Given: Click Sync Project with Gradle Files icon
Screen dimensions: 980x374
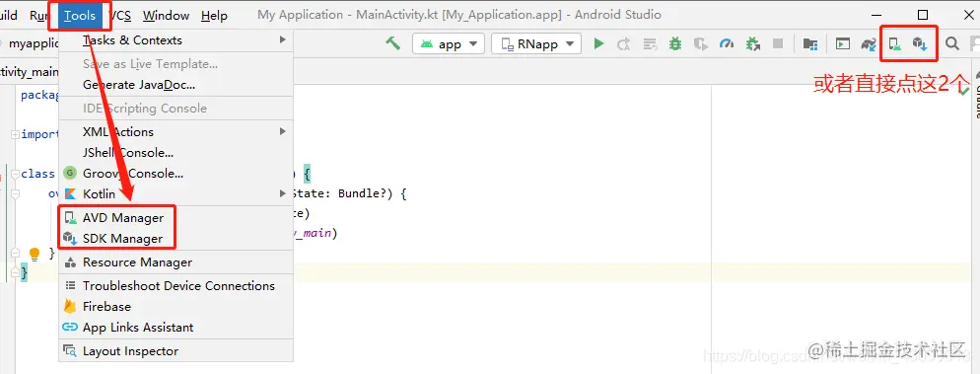Looking at the screenshot, I should click(869, 43).
